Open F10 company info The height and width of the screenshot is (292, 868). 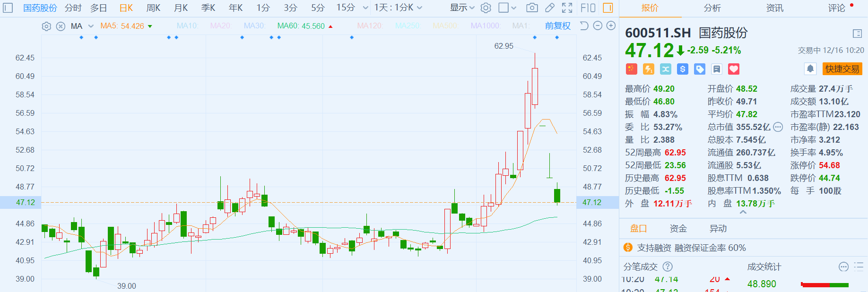(x=588, y=8)
